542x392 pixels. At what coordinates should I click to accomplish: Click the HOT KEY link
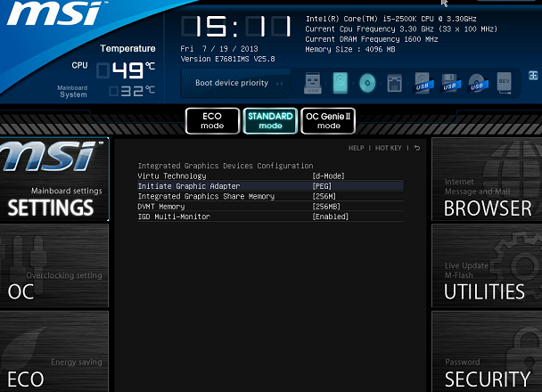point(388,148)
